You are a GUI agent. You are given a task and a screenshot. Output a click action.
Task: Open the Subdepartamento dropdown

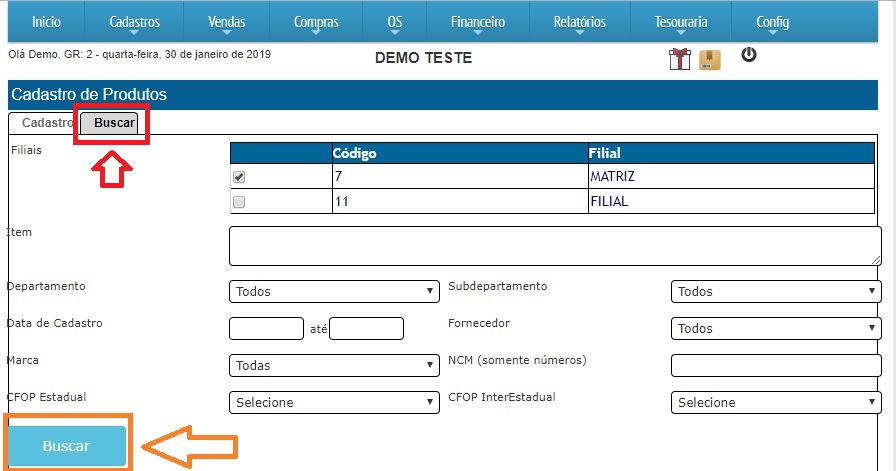pyautogui.click(x=775, y=292)
